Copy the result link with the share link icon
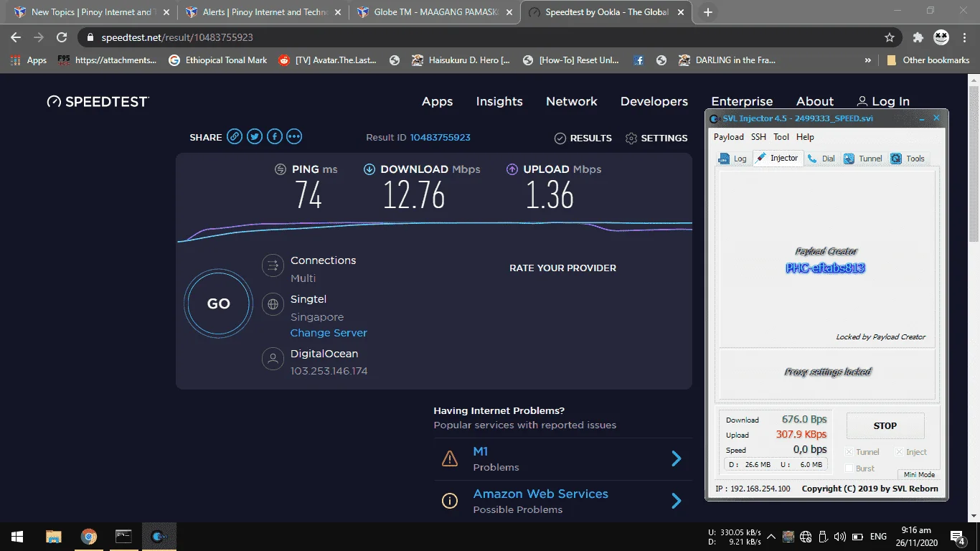Screen dimensions: 980x551 (x=235, y=137)
